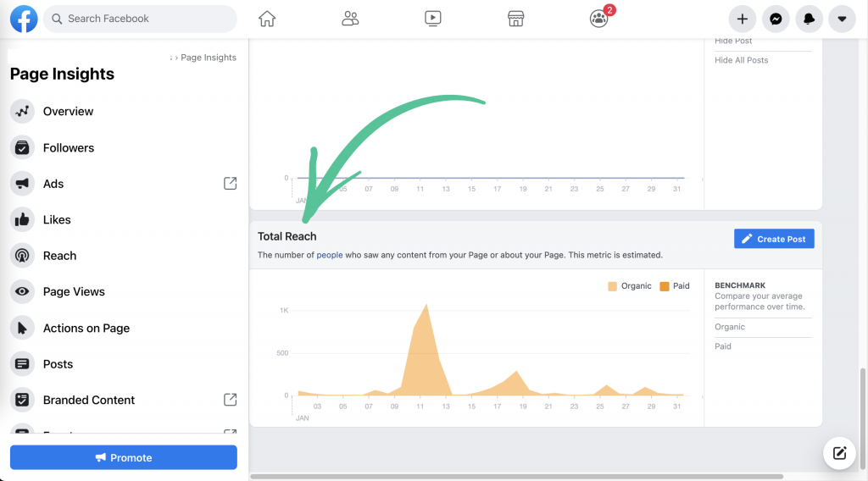Image resolution: width=868 pixels, height=481 pixels.
Task: Click the Posts icon in sidebar
Action: 22,364
